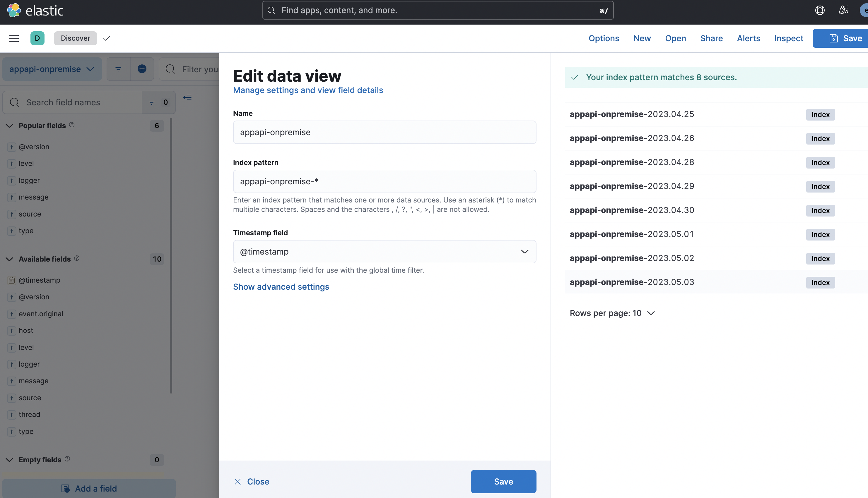Click Show advanced settings link
This screenshot has width=868, height=498.
point(281,287)
